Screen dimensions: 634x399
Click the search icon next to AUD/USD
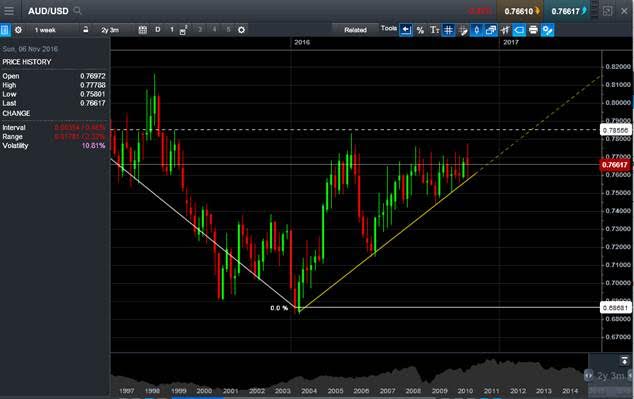tap(78, 11)
